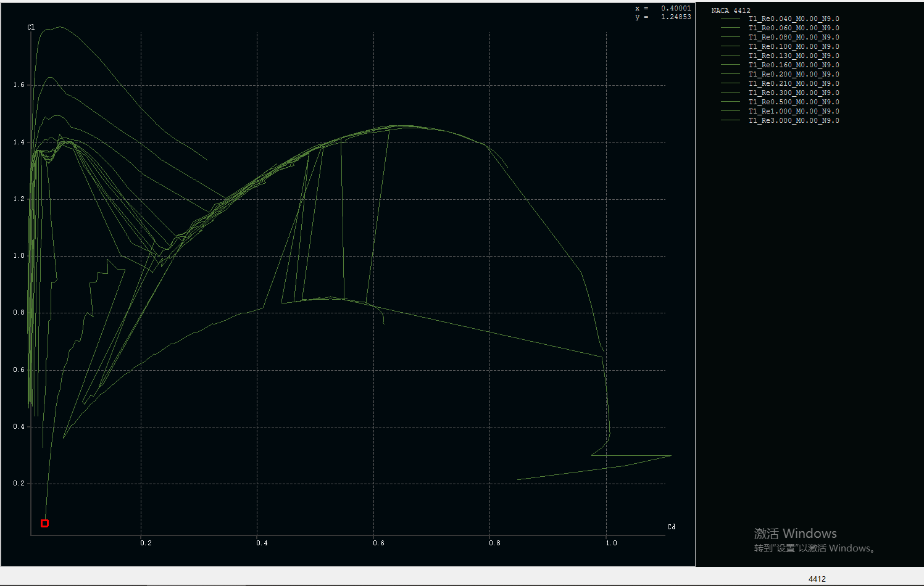Click the y = 1.24853 coordinate readout
924x586 pixels.
[x=663, y=17]
